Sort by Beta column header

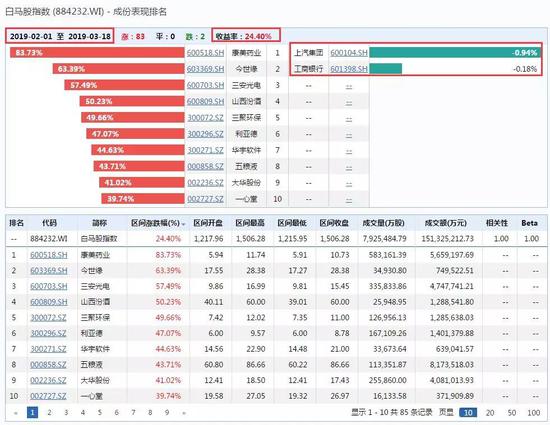(529, 223)
